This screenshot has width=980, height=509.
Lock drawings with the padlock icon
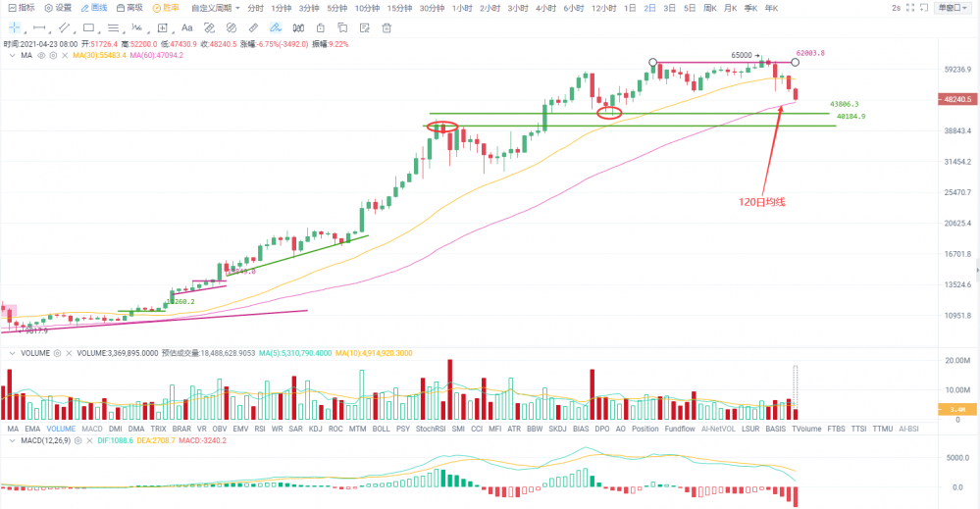[321, 28]
